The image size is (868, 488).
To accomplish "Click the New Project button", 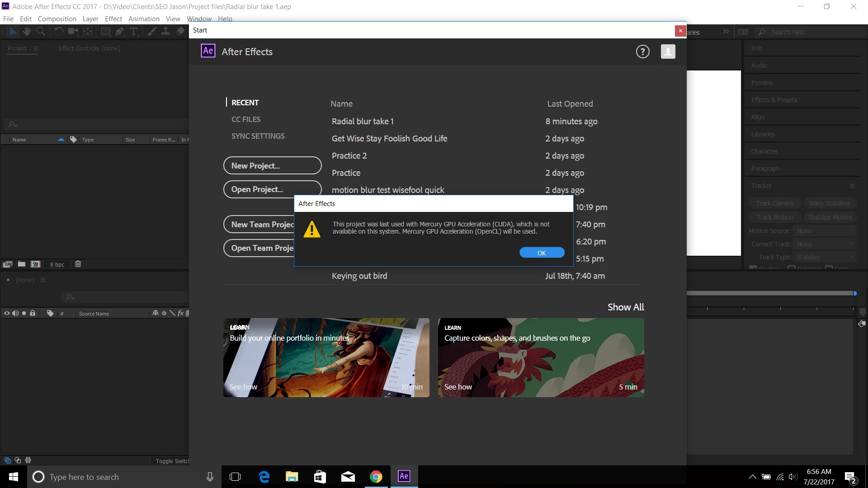I will pyautogui.click(x=272, y=165).
